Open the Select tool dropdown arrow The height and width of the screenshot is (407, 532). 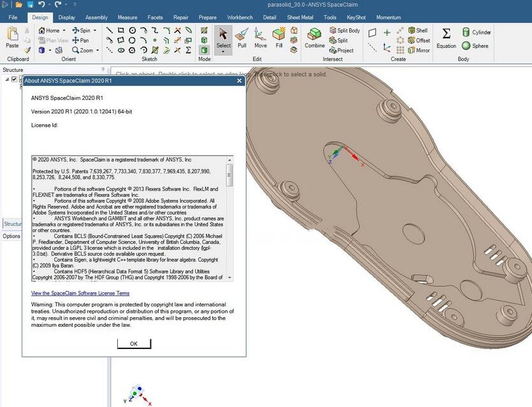tap(223, 52)
